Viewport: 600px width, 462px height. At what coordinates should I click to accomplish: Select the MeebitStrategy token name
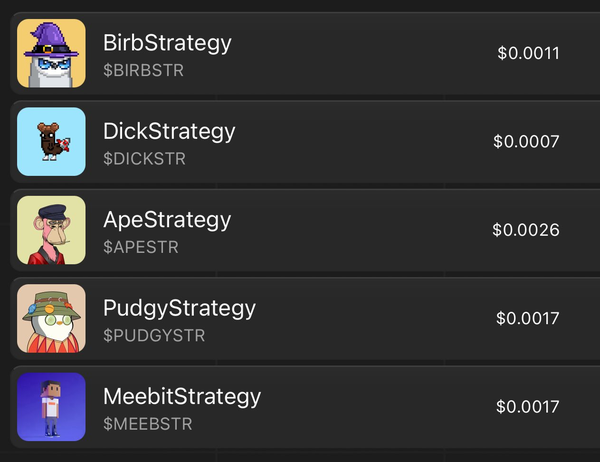182,396
